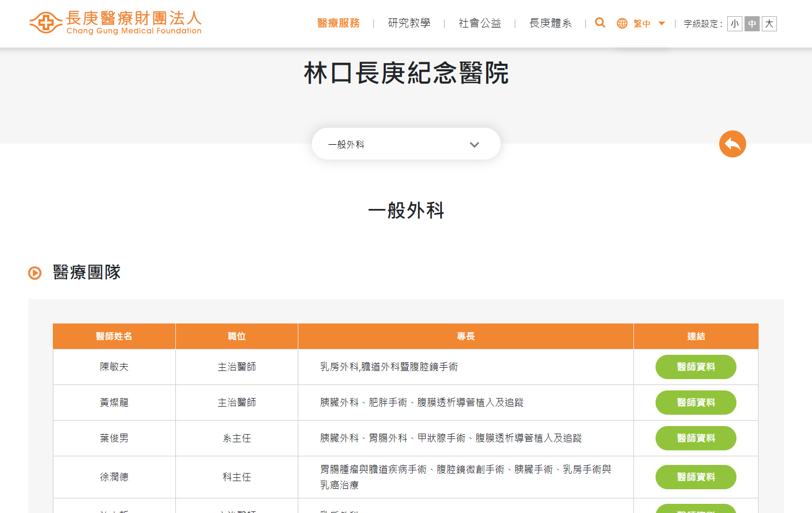Screen dimensions: 812x513
Task: Click the 字級設定 label
Action: pyautogui.click(x=703, y=24)
